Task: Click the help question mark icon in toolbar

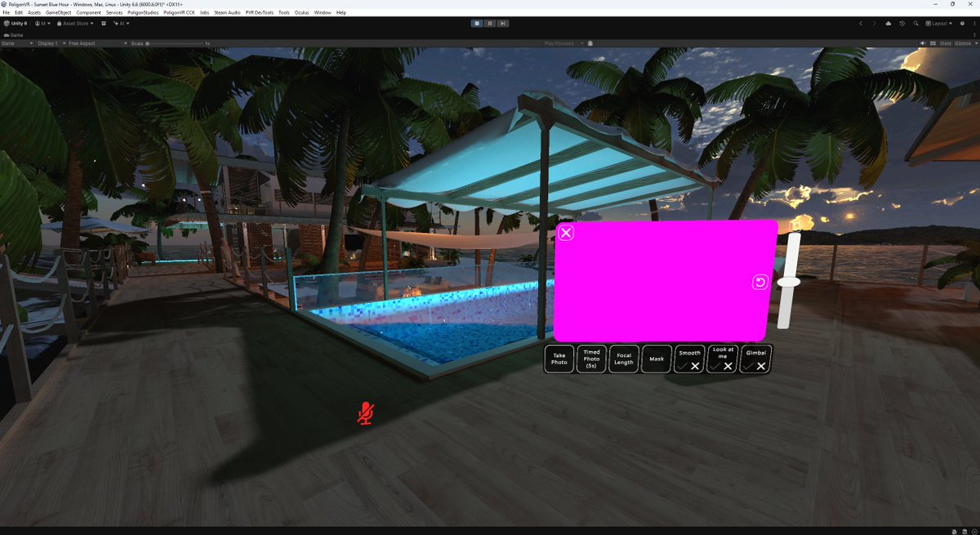Action: (962, 24)
